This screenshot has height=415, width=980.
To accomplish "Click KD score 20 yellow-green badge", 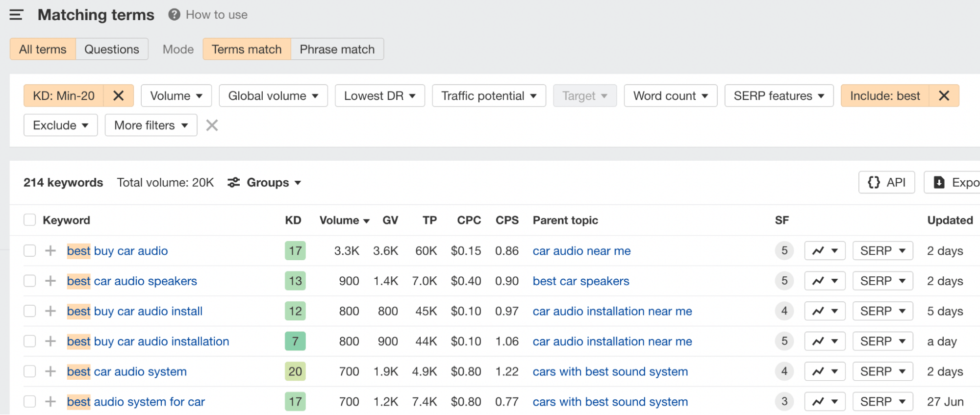I will (x=295, y=371).
